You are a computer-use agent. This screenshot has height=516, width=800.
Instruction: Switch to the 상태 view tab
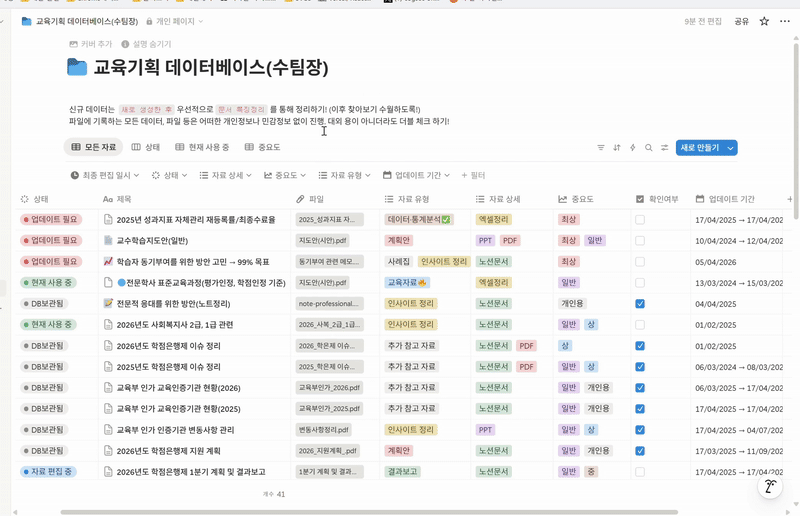[146, 147]
